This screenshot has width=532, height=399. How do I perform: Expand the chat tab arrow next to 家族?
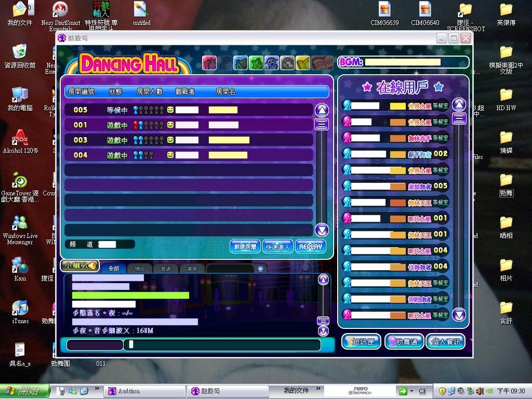tap(260, 269)
